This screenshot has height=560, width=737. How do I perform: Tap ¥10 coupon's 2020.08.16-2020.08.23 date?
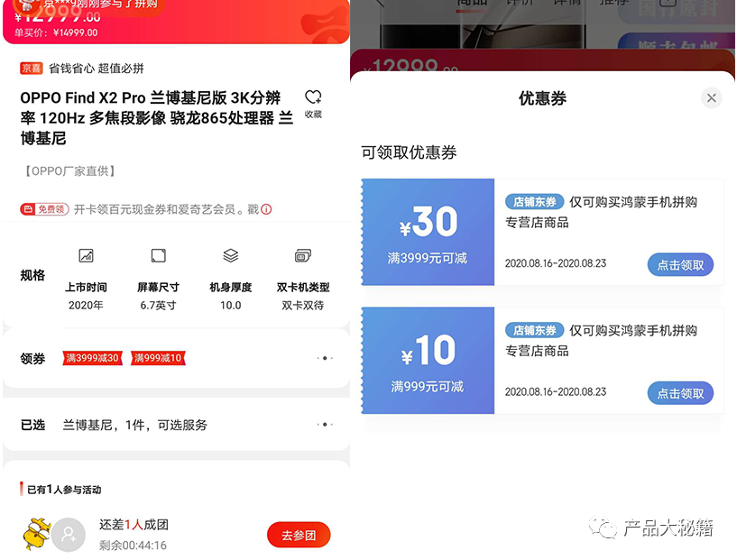point(556,391)
